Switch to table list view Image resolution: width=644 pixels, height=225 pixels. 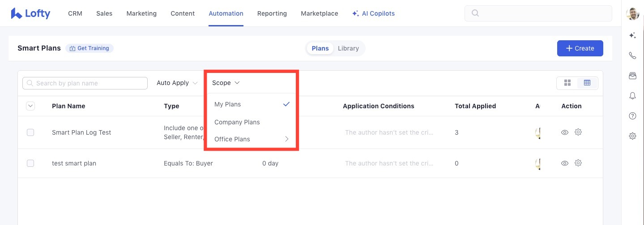click(x=587, y=83)
